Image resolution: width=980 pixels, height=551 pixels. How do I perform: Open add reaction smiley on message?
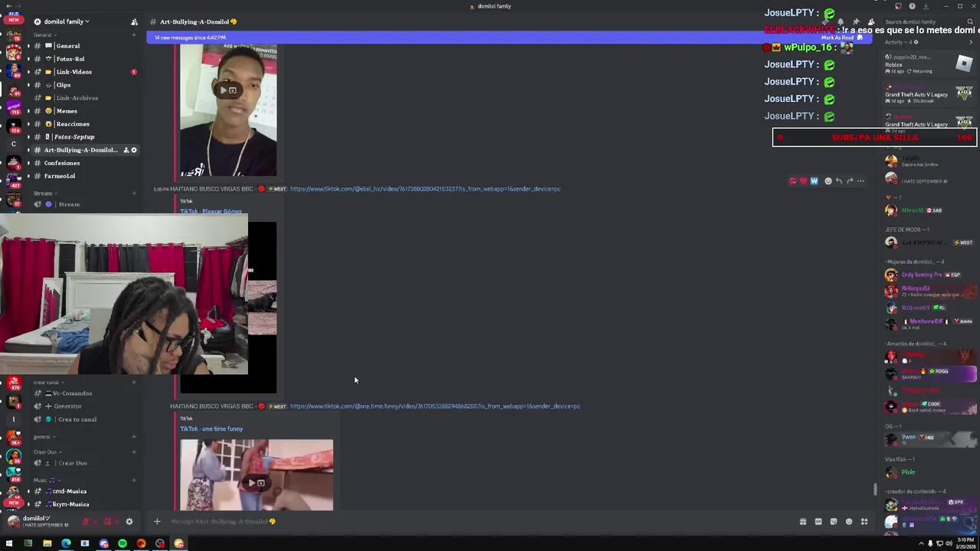click(828, 181)
